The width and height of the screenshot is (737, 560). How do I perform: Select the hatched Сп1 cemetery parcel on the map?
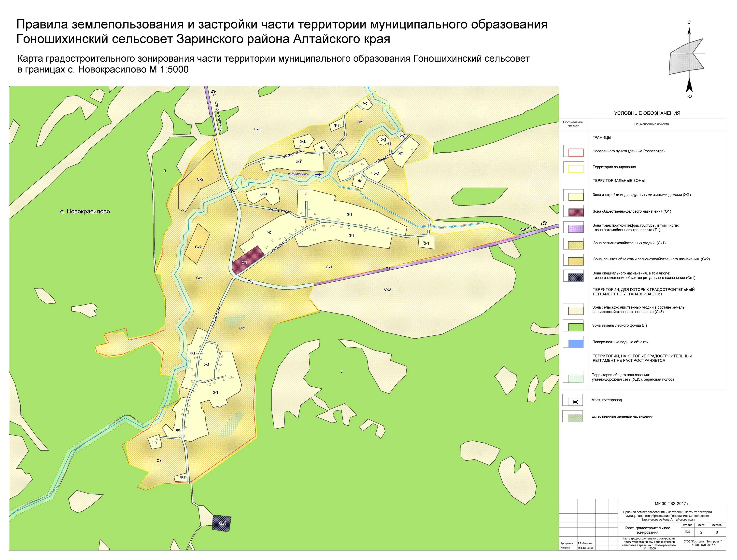[222, 523]
